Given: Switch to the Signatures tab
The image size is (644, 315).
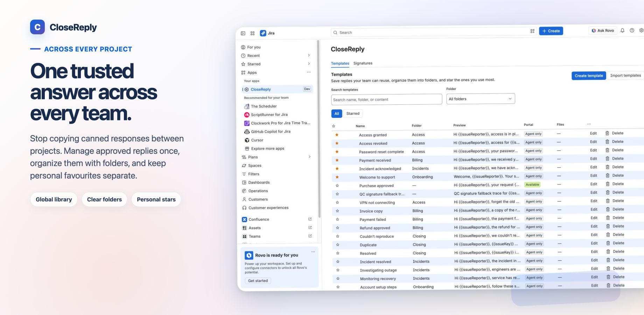Looking at the screenshot, I should (363, 63).
